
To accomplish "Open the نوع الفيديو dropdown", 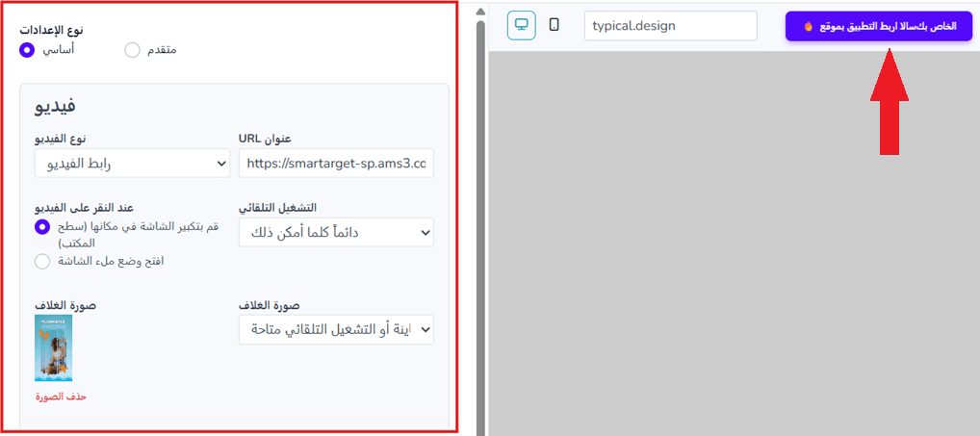I will (x=133, y=163).
